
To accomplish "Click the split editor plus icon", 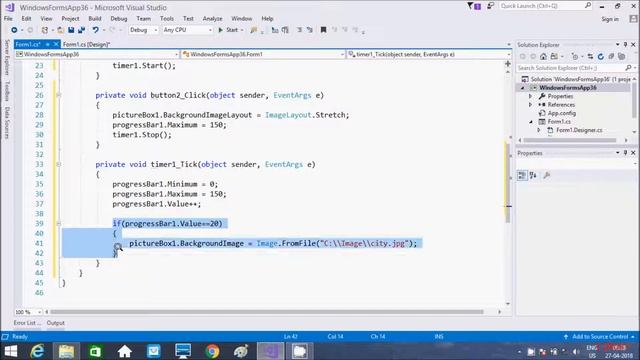I will click(508, 64).
